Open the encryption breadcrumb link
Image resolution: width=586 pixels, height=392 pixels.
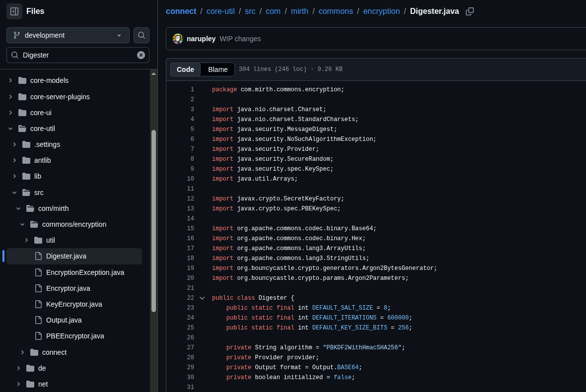pos(381,11)
